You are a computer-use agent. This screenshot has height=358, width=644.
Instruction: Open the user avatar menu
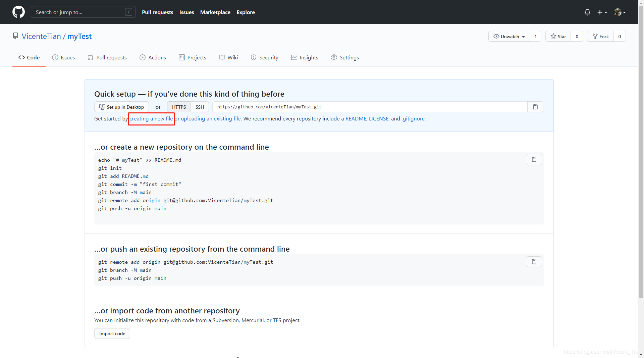(620, 12)
